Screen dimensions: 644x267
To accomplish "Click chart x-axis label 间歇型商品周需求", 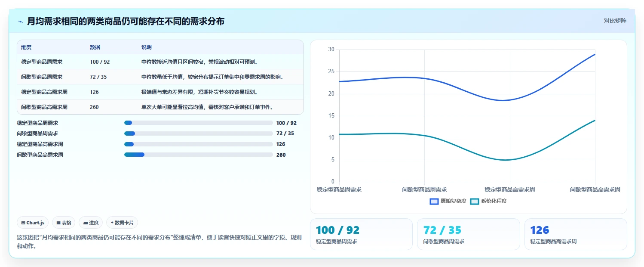I will (424, 189).
